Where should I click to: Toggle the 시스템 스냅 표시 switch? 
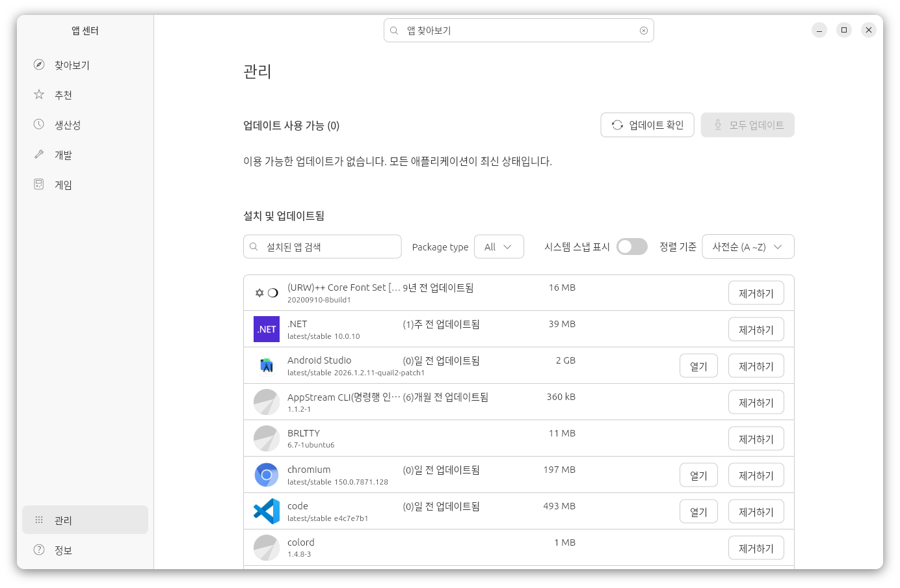[632, 247]
